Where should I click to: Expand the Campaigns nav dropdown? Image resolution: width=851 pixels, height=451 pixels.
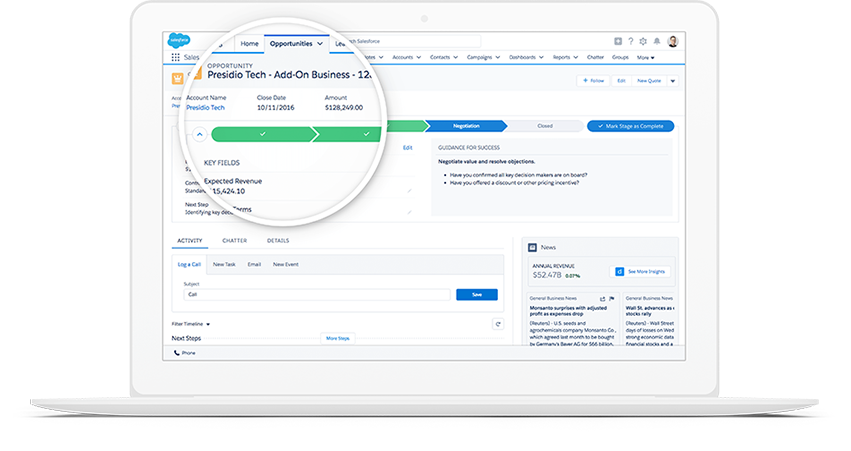pyautogui.click(x=498, y=57)
